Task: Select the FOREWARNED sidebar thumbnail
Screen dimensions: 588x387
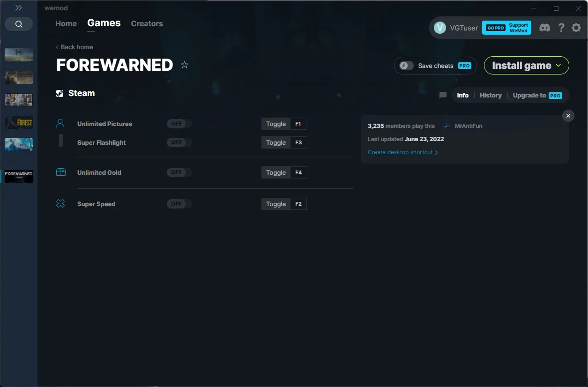Action: (x=19, y=176)
